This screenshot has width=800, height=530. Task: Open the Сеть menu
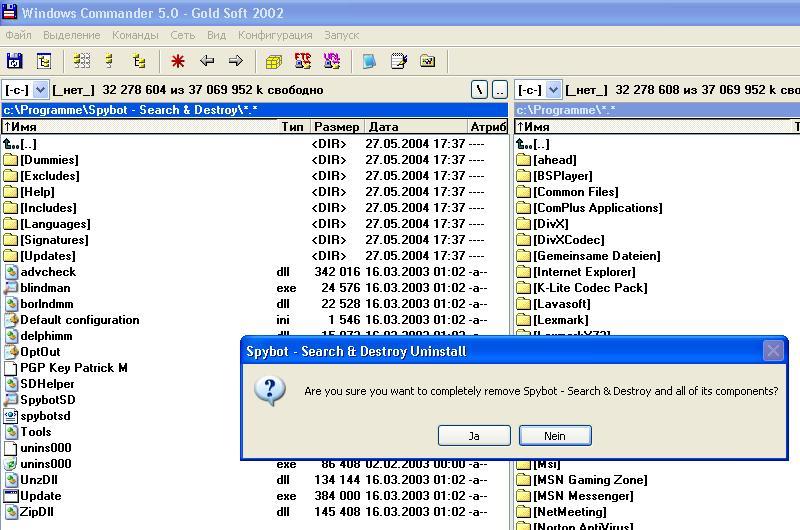183,35
